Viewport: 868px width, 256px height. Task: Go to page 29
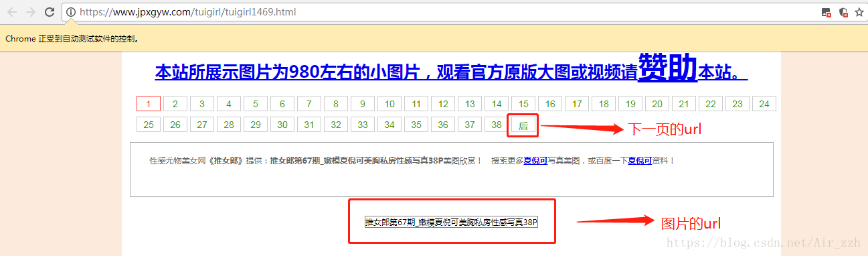256,125
